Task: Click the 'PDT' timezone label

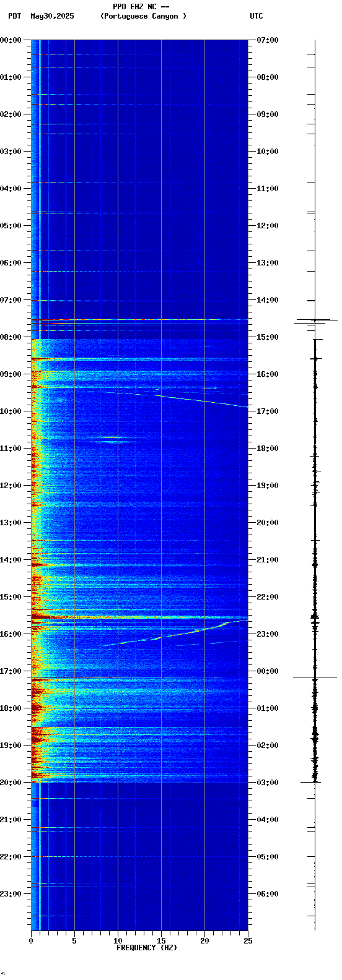Action: [14, 16]
